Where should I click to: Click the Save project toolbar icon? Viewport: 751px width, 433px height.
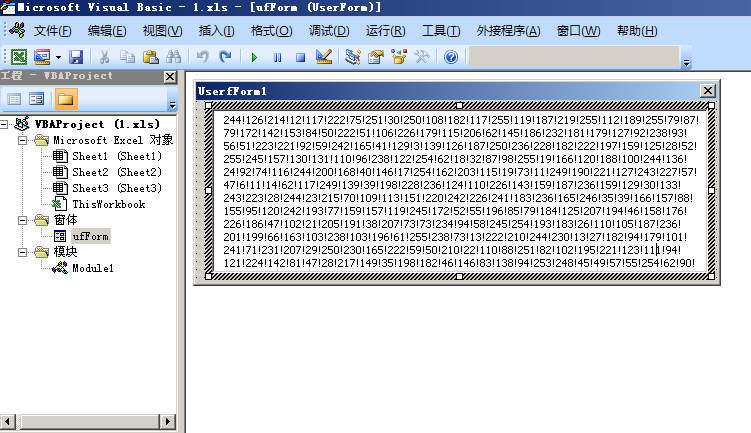point(76,58)
